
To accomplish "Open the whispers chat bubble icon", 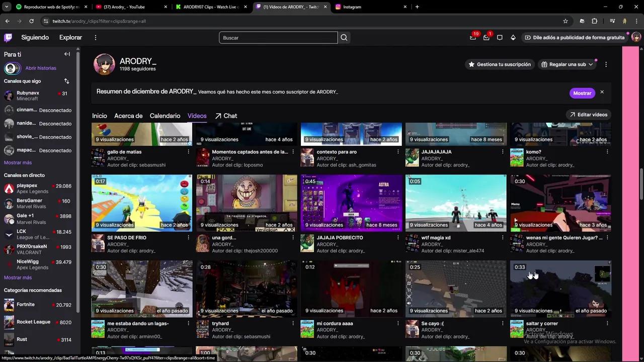I will point(500,37).
